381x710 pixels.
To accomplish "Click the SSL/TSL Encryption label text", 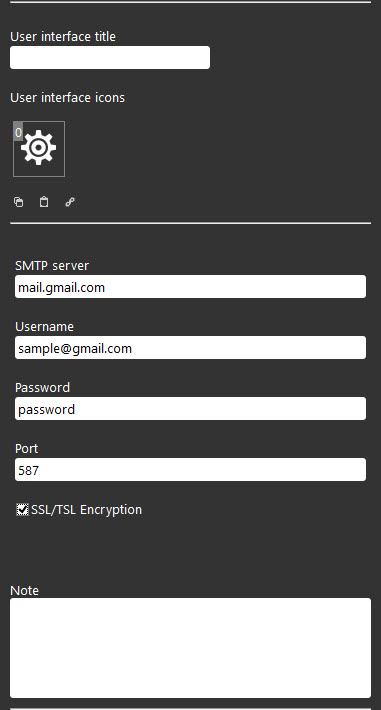I will [x=86, y=510].
